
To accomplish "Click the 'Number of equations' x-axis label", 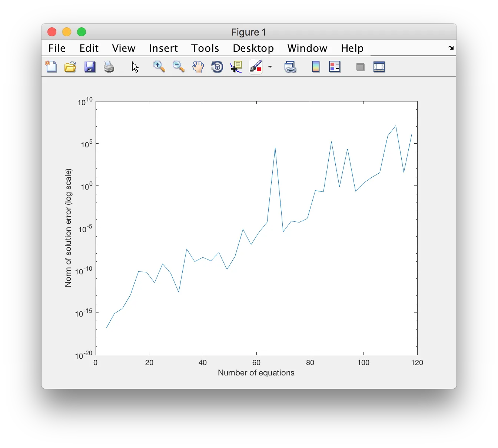I will pyautogui.click(x=256, y=373).
